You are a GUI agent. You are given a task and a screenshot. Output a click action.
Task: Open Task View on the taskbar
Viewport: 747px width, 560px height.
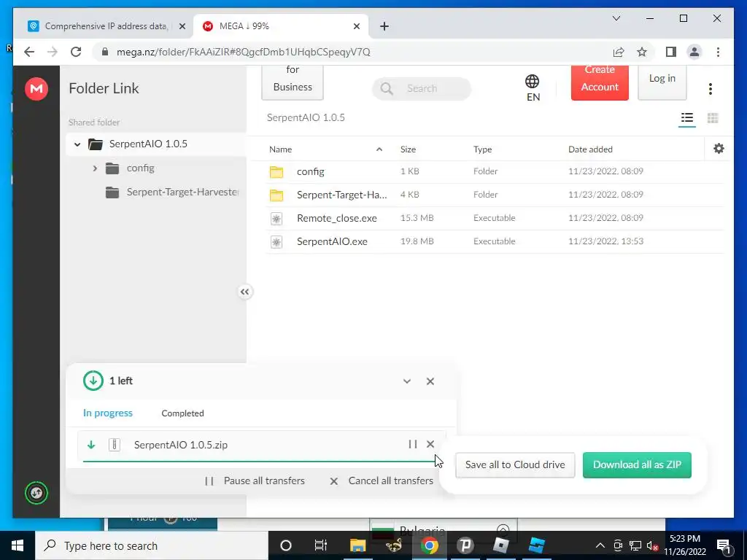coord(321,545)
